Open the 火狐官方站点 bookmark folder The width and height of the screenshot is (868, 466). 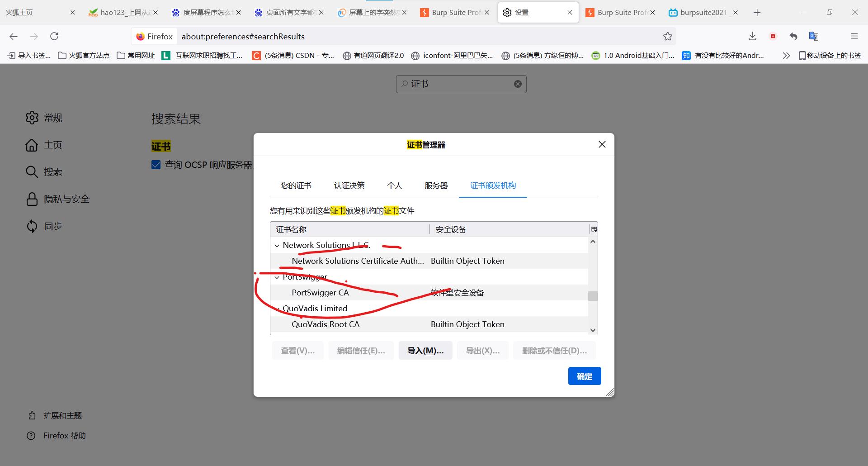pyautogui.click(x=84, y=55)
